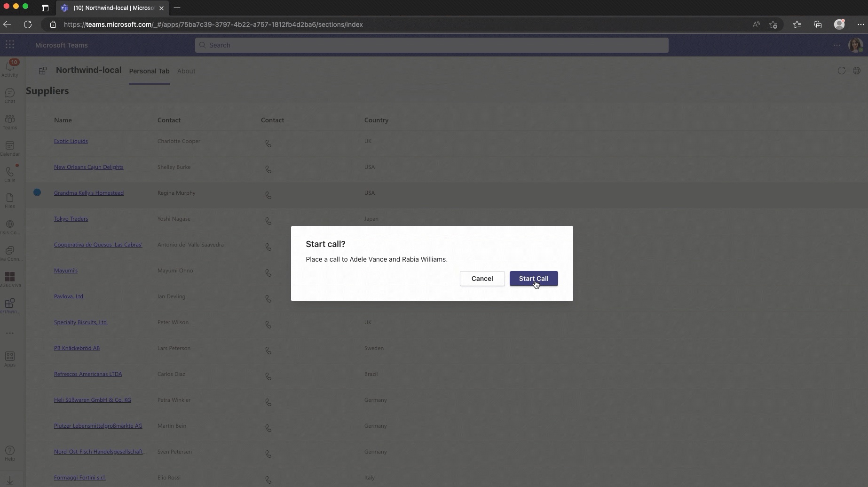Open Files in the left sidebar
The image size is (868, 487).
pos(10,200)
